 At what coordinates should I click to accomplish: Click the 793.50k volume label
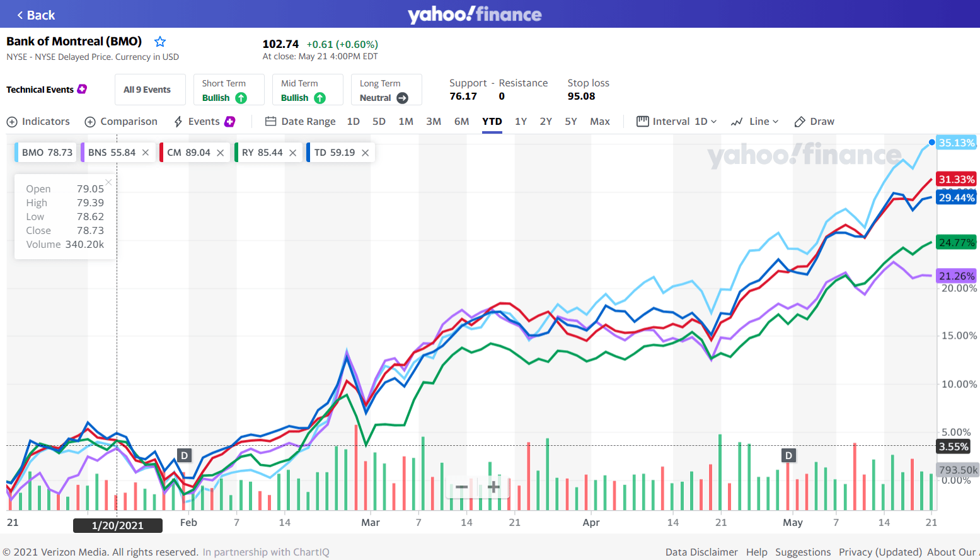958,470
